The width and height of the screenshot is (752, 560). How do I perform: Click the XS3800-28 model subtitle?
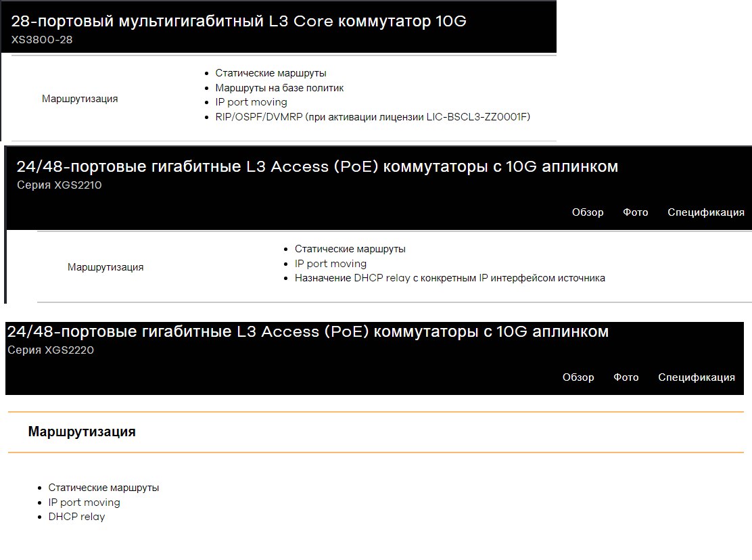pyautogui.click(x=42, y=40)
